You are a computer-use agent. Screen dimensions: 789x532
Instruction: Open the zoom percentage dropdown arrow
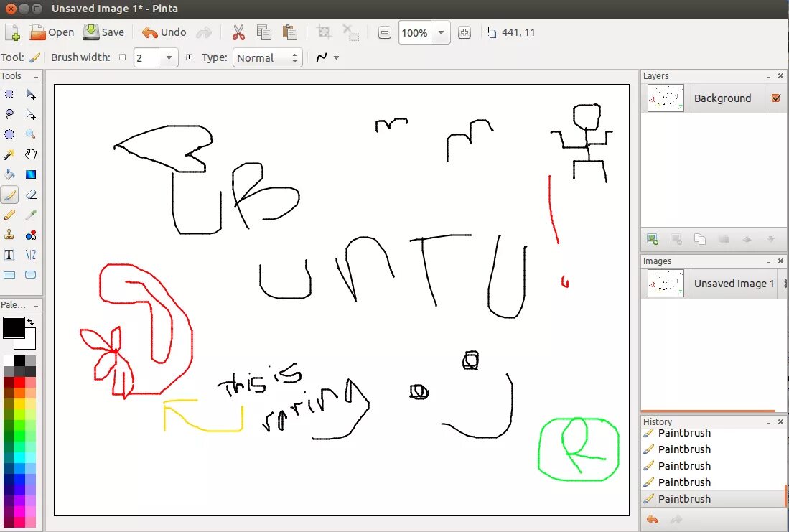441,33
